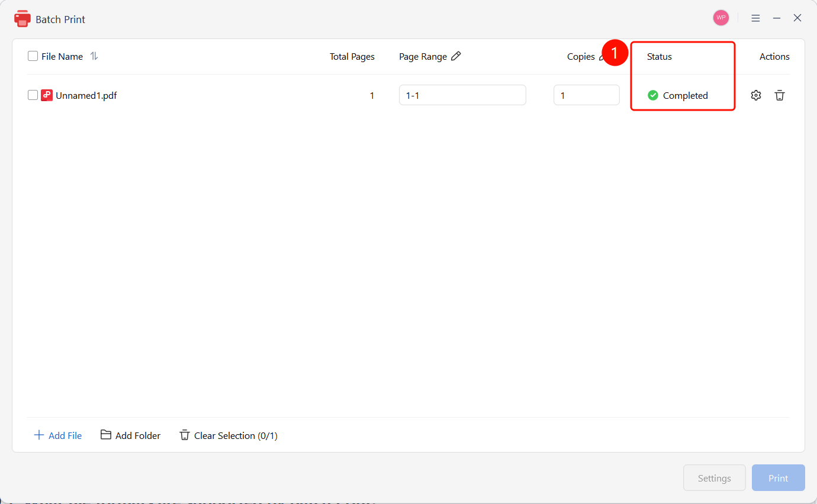Image resolution: width=817 pixels, height=504 pixels.
Task: Edit page range via pencil icon in header
Action: coord(456,56)
